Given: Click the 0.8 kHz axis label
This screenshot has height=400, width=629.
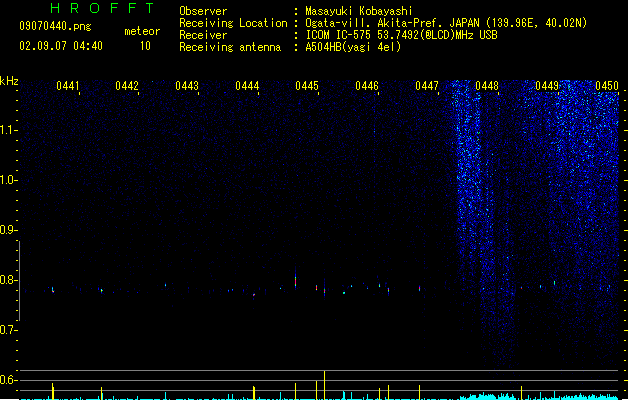Looking at the screenshot, I should pyautogui.click(x=8, y=280).
